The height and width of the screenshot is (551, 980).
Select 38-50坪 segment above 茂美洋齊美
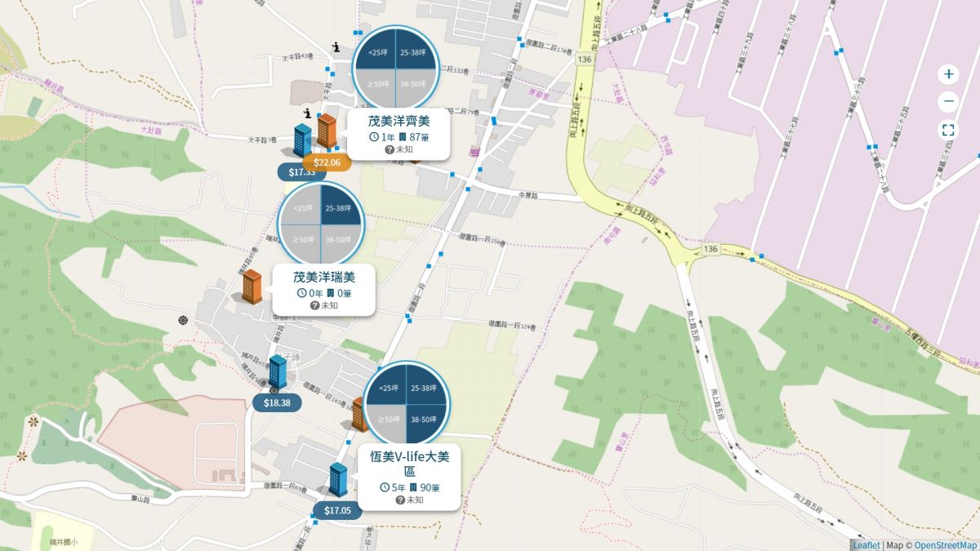414,85
